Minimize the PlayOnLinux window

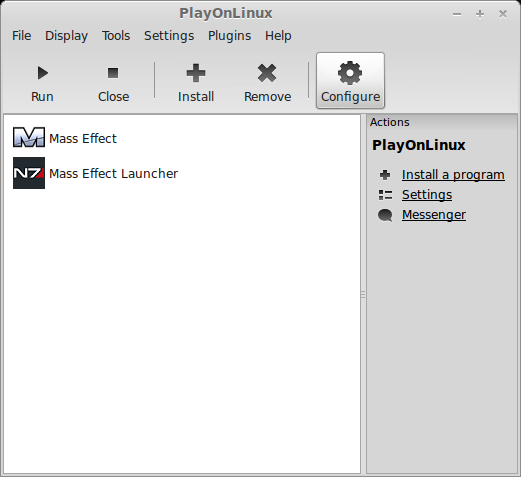[x=457, y=14]
